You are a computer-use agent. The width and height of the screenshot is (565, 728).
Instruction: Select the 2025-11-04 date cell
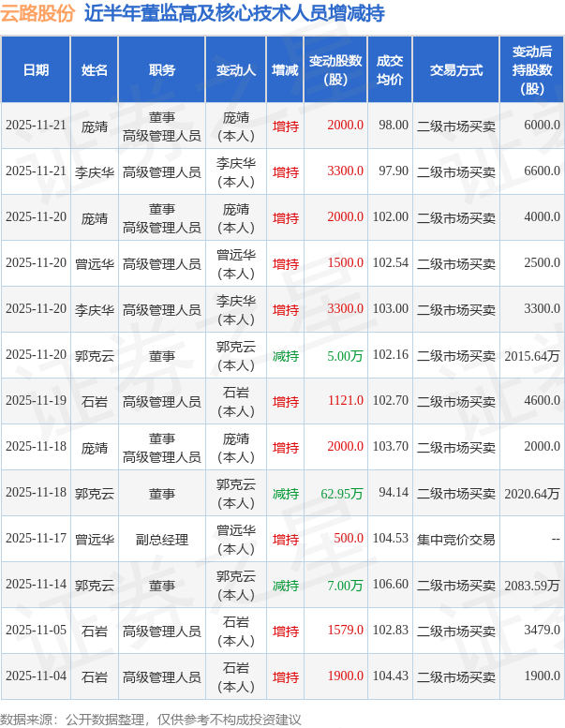coord(36,676)
